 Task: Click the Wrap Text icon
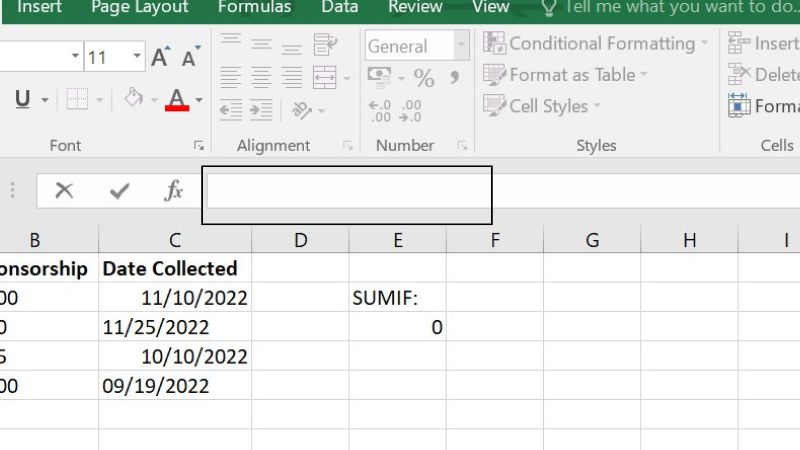pos(325,44)
